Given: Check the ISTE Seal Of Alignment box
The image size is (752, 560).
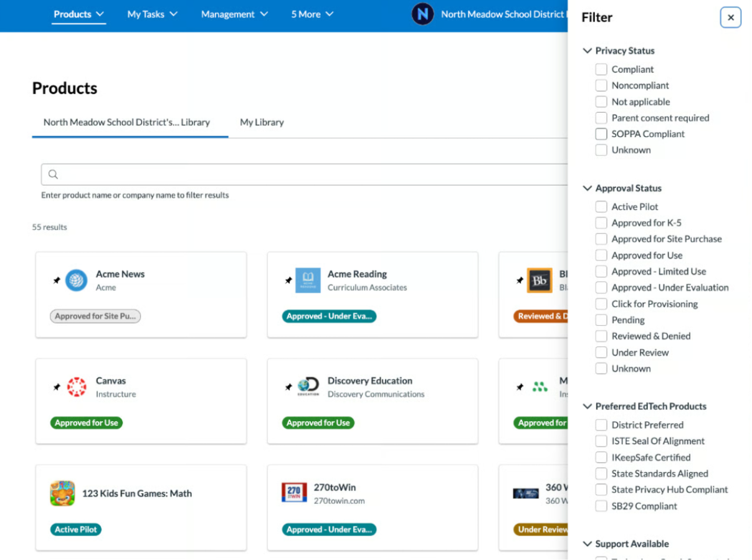Looking at the screenshot, I should coord(601,441).
